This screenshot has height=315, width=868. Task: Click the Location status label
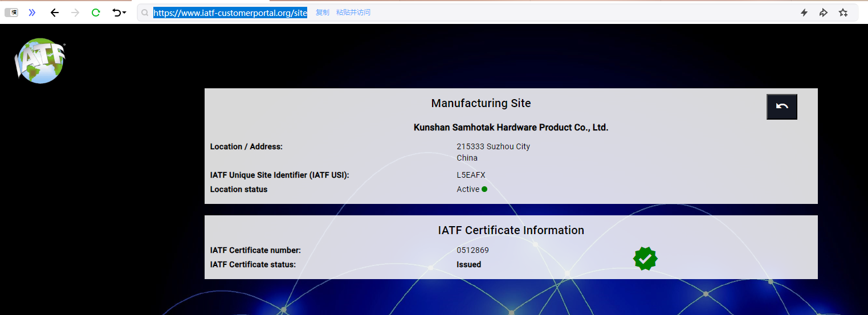239,189
